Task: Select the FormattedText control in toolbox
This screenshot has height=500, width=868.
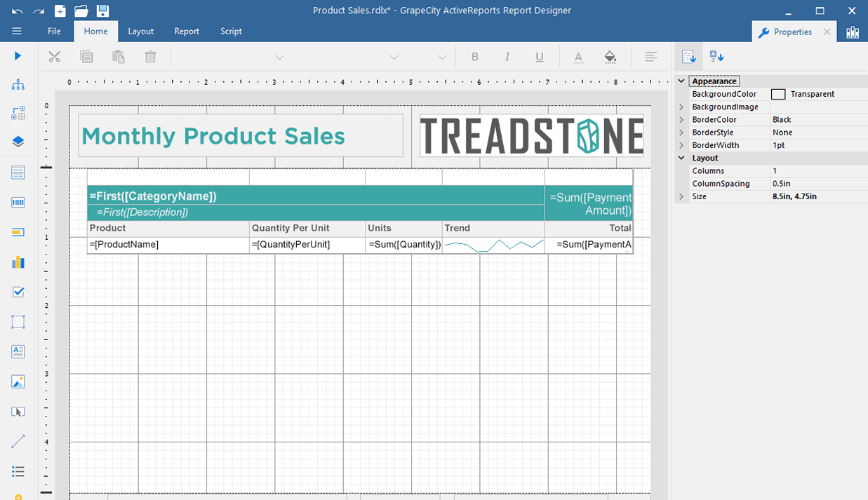Action: click(x=18, y=352)
